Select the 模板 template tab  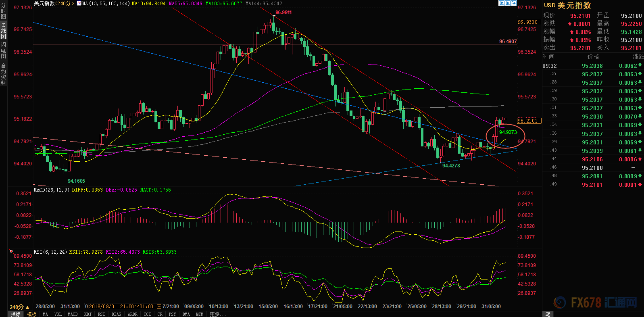coord(31,314)
